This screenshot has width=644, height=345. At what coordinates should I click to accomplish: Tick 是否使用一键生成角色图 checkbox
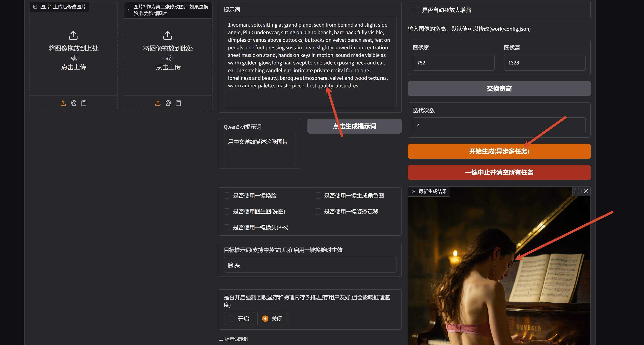[318, 196]
